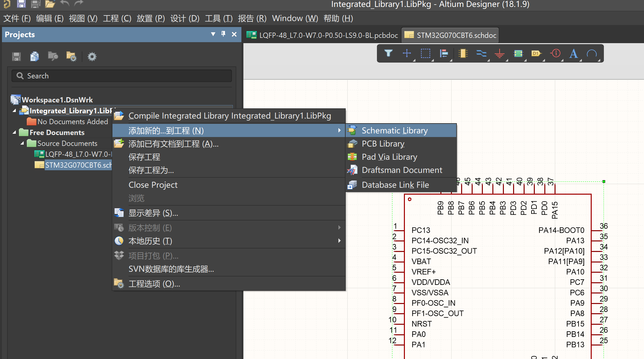
Task: Choose SVN数据库的库生成器 menu entry
Action: point(229,269)
